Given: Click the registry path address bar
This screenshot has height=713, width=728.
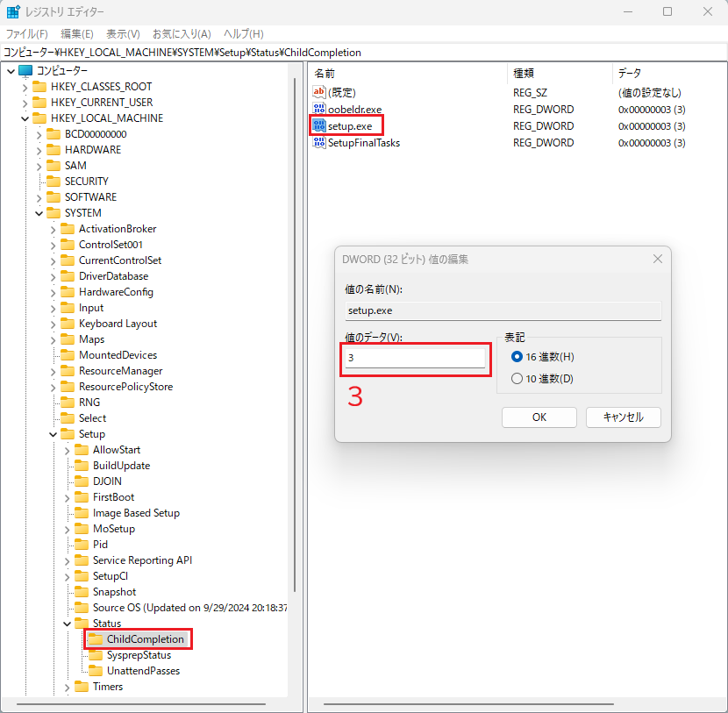Looking at the screenshot, I should 363,53.
